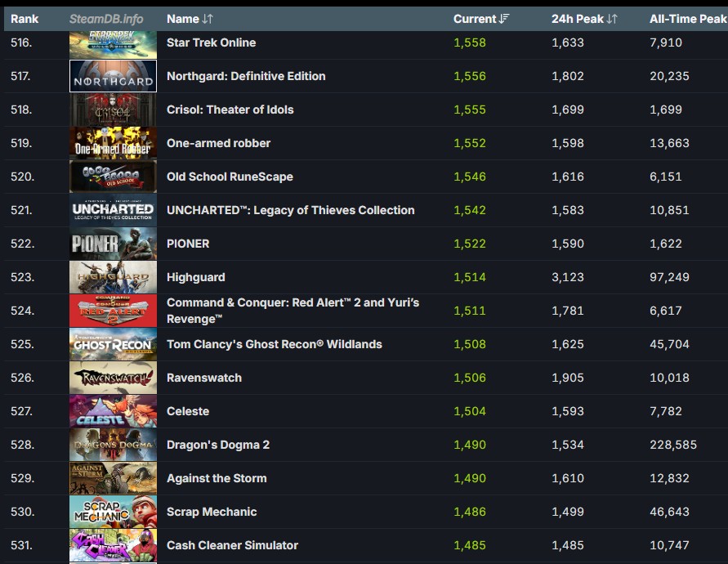728x564 pixels.
Task: Click rank number 531.
Action: pos(22,545)
